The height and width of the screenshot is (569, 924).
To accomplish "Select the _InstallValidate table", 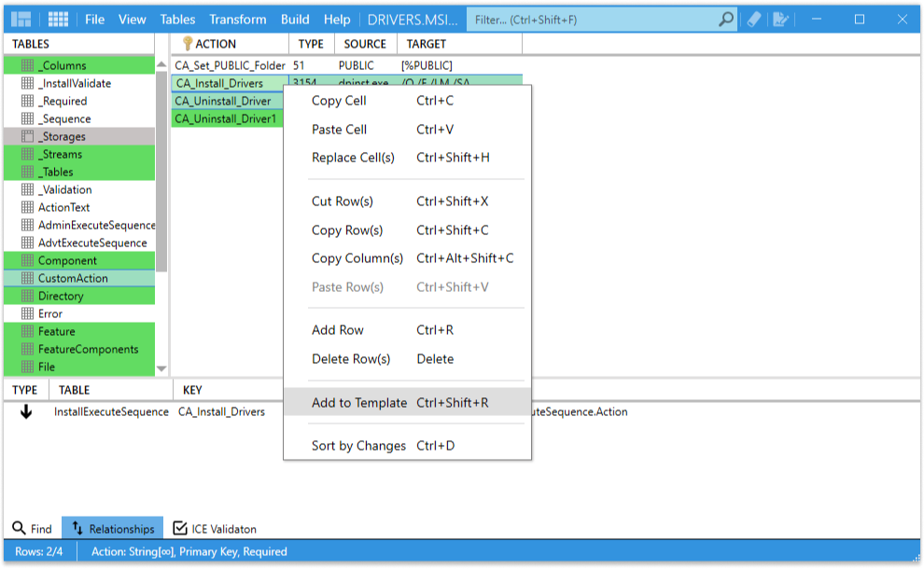I will pyautogui.click(x=79, y=83).
